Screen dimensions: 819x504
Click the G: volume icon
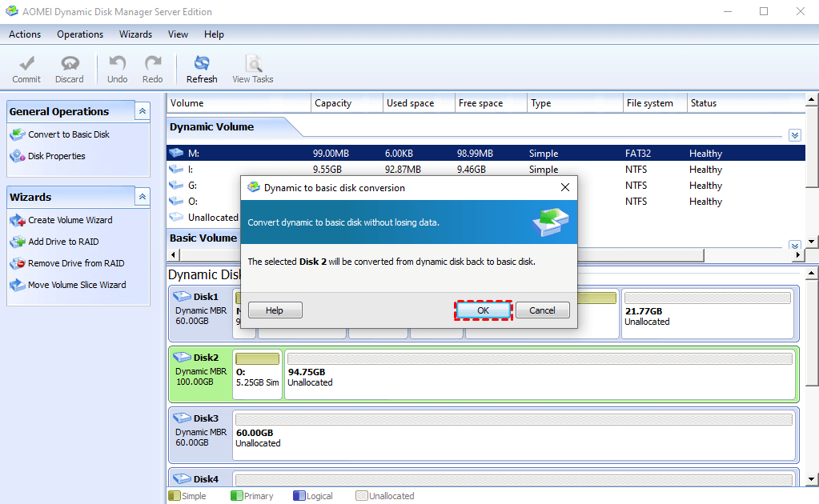coord(177,186)
